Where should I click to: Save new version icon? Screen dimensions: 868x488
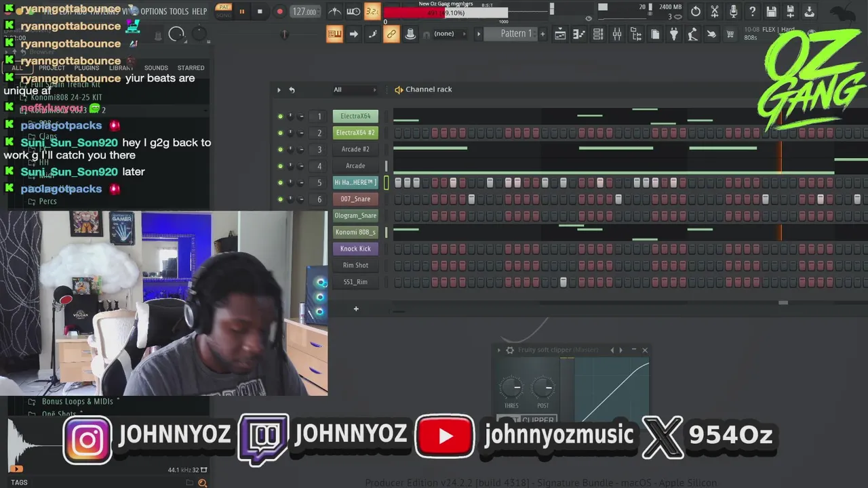tap(791, 12)
